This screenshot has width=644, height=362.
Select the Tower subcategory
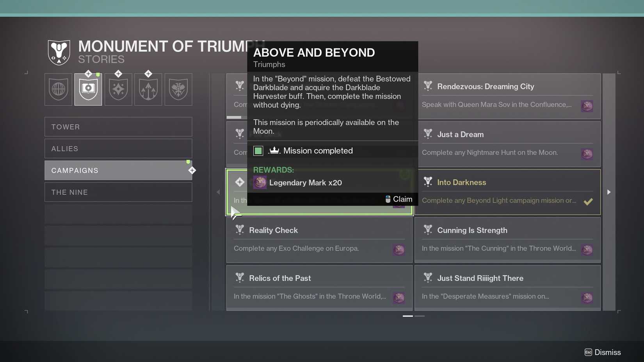[x=118, y=127]
